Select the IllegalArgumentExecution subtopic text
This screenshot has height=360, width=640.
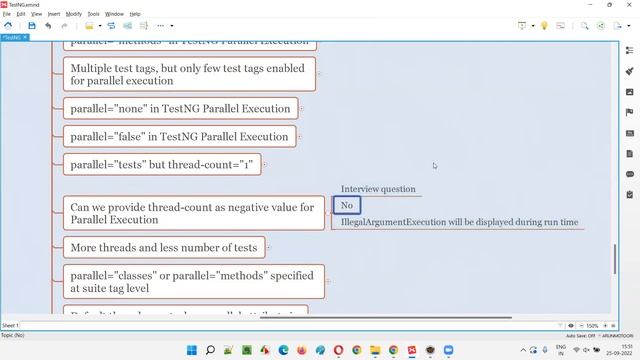coord(460,222)
